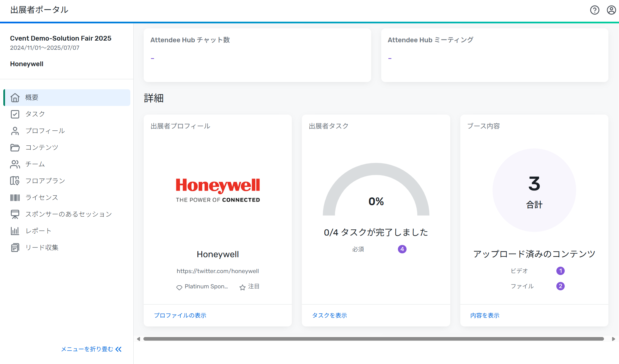Open リード収集 in the sidebar

[x=67, y=248]
